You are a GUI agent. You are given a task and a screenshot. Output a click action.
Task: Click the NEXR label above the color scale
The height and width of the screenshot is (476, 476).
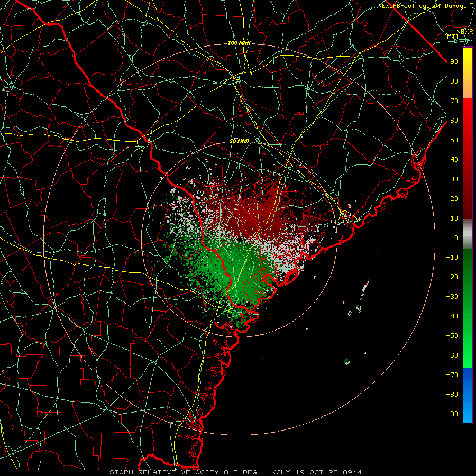[464, 32]
